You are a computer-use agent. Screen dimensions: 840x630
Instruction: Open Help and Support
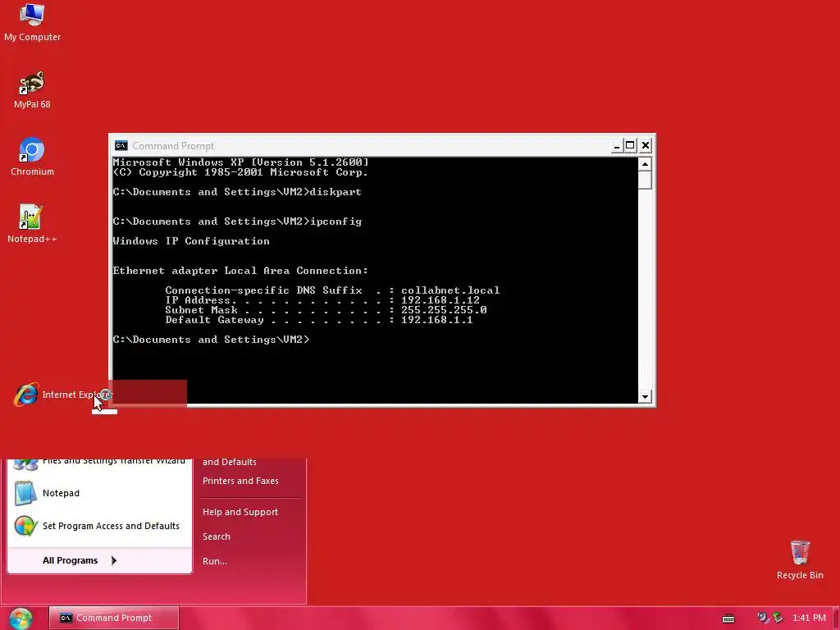[x=240, y=512]
